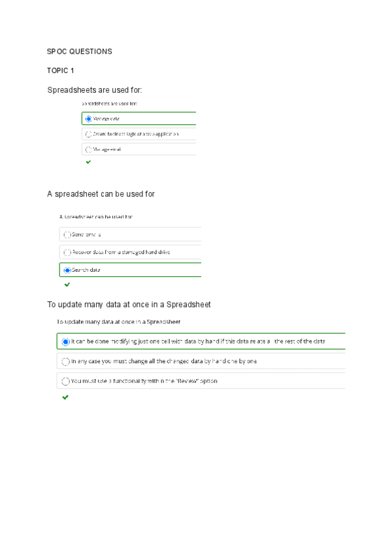This screenshot has height=554, width=392.
Task: Click green checkmark below "Manage email" option
Action: [88, 162]
